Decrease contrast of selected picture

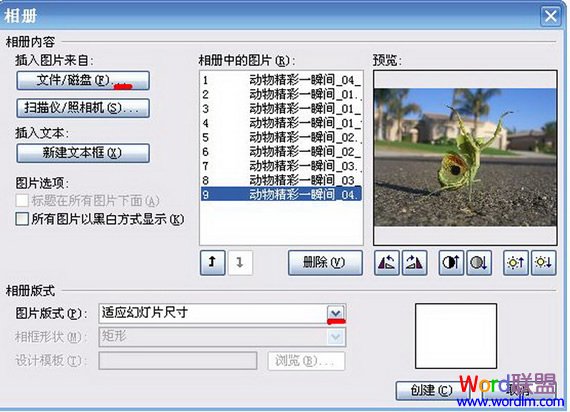[479, 263]
